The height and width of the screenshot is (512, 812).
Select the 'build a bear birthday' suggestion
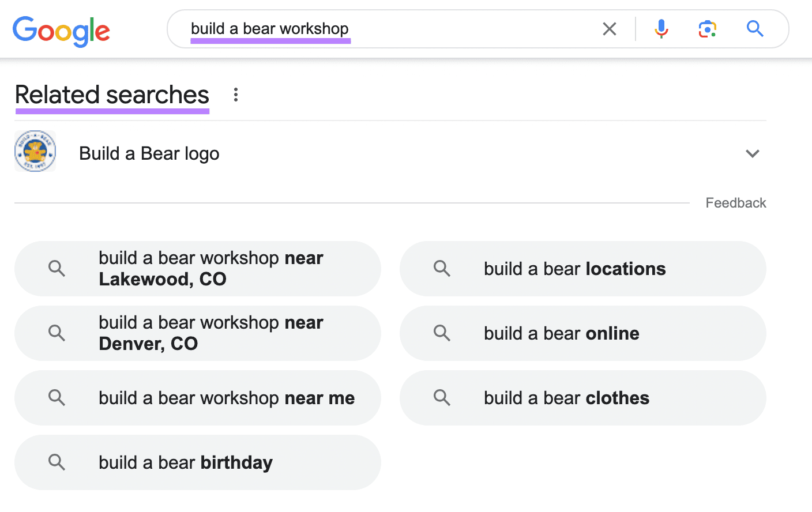[x=186, y=462]
